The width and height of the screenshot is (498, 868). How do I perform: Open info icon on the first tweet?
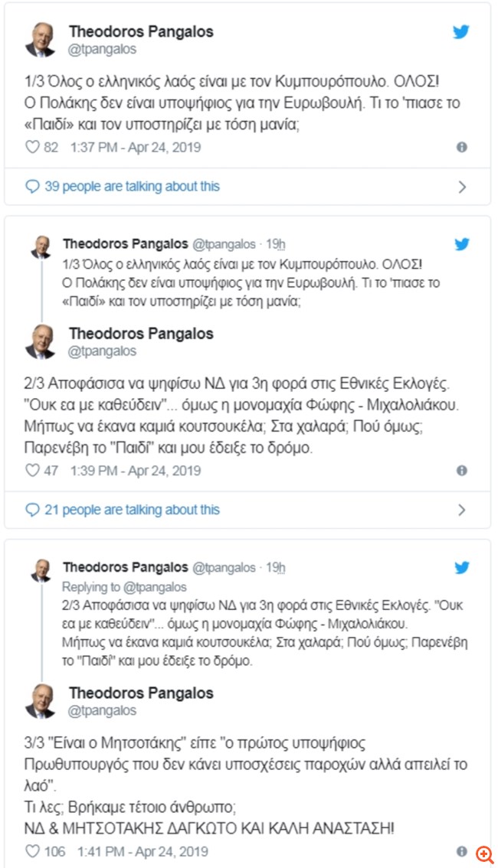point(462,147)
